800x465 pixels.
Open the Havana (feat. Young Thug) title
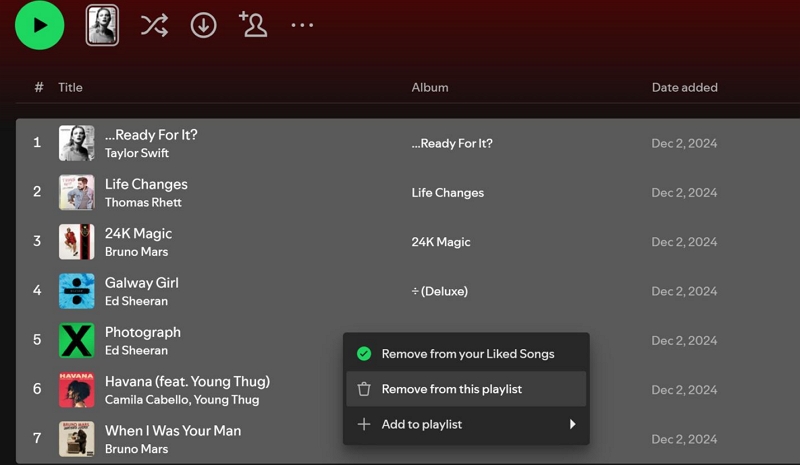(187, 381)
